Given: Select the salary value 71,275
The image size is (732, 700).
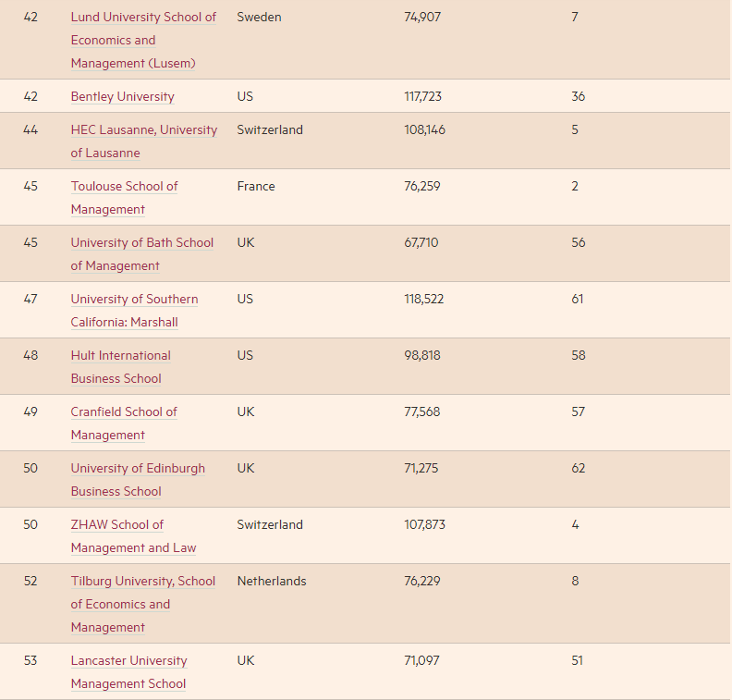Looking at the screenshot, I should click(421, 469).
